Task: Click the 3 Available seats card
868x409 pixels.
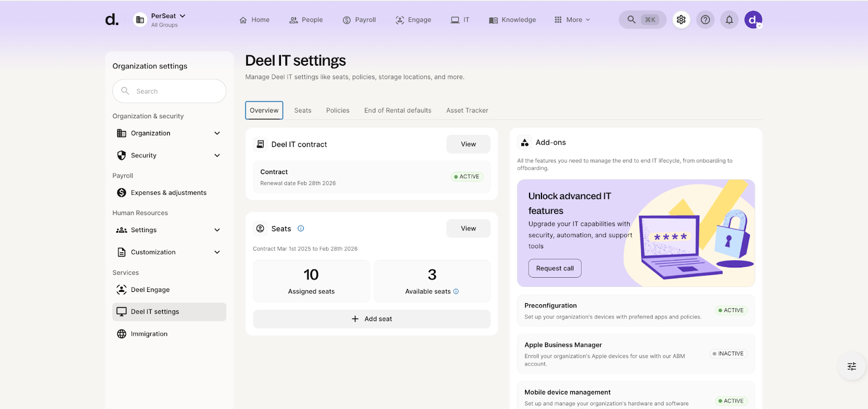Action: click(x=432, y=281)
